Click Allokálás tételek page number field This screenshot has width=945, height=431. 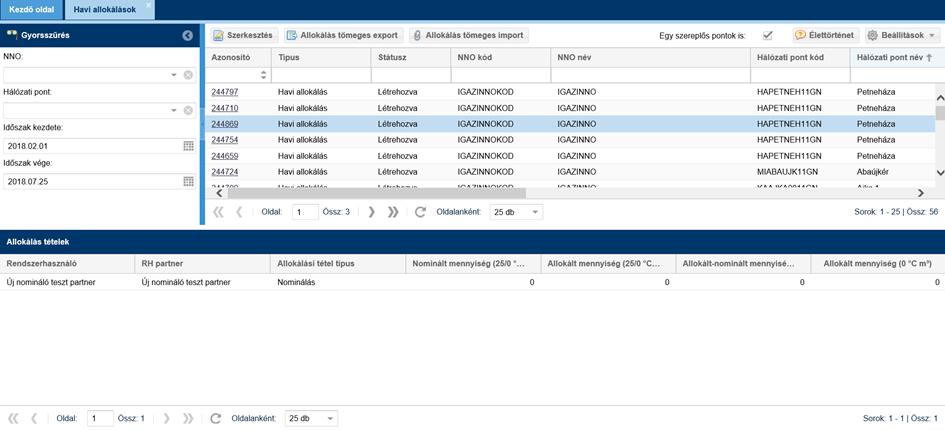(x=100, y=418)
